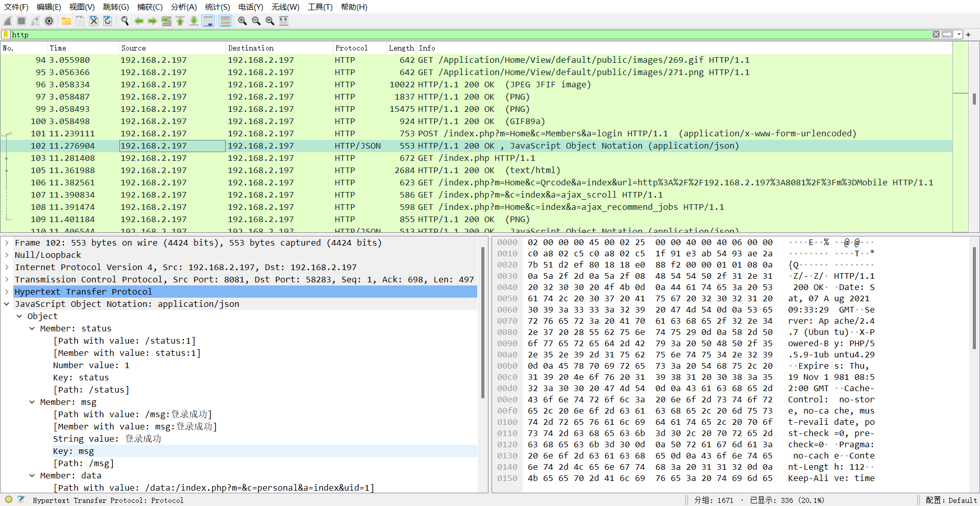This screenshot has width=980, height=506.
Task: Open a capture file via folder icon
Action: point(66,21)
